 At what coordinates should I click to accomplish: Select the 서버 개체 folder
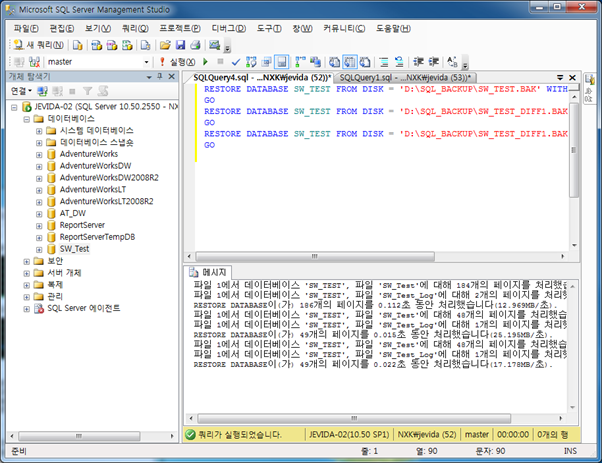[64, 273]
